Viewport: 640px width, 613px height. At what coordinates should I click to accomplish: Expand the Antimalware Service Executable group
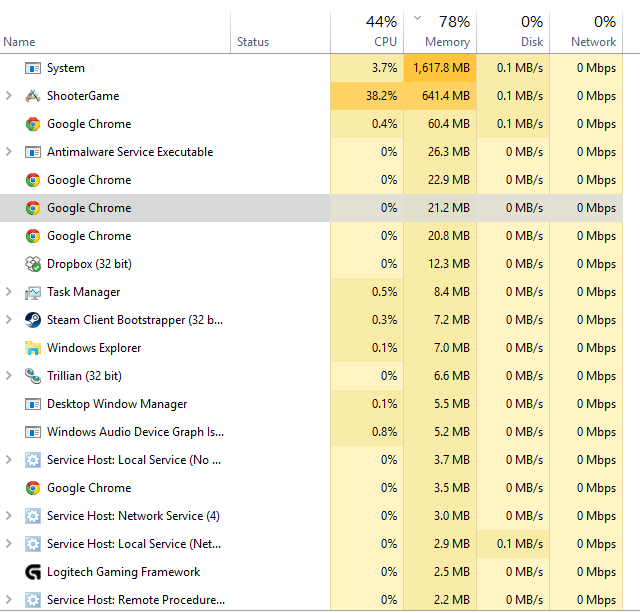(9, 152)
